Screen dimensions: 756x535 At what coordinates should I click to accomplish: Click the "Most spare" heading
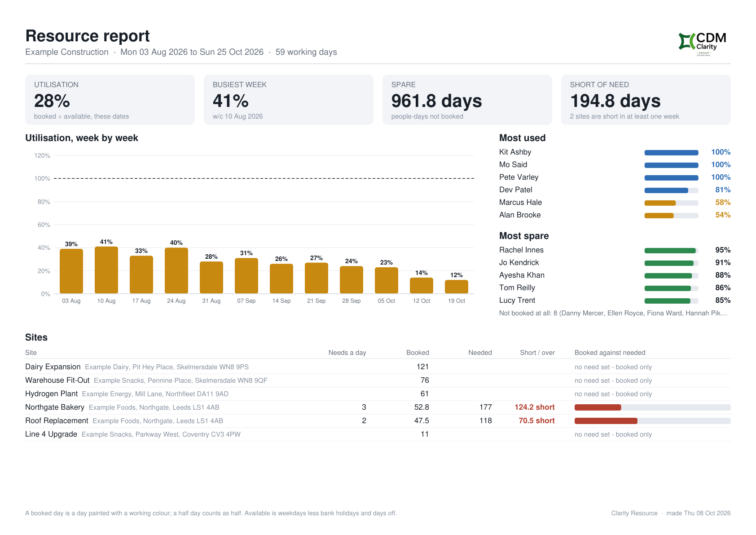524,236
